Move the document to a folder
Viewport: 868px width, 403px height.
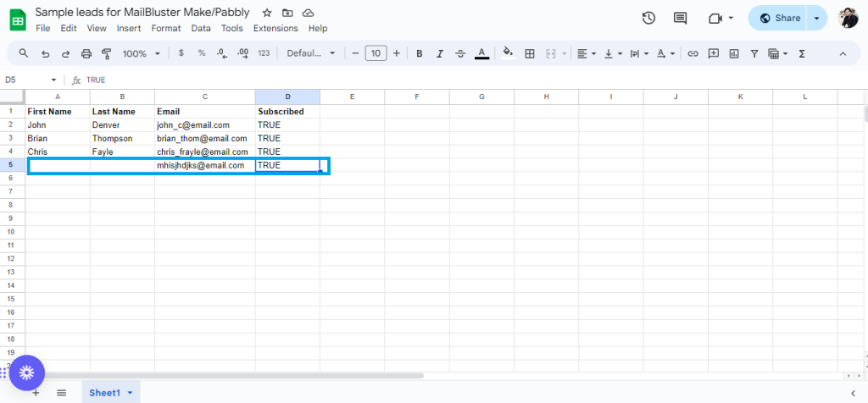point(287,13)
